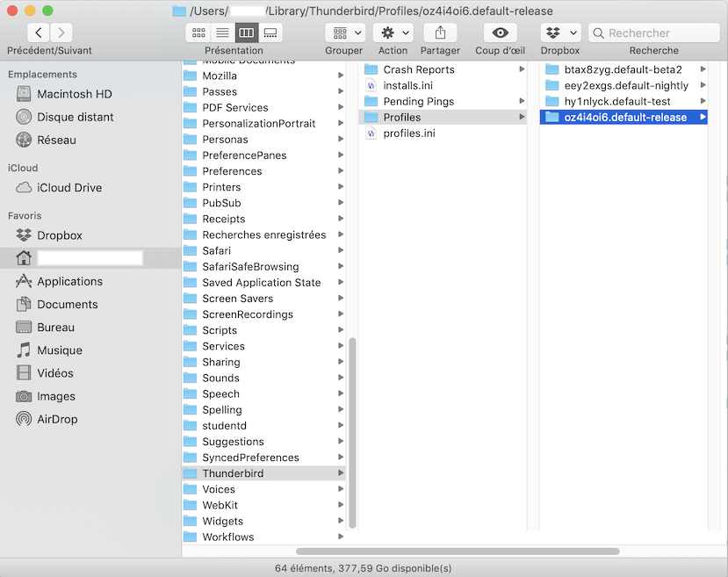The image size is (728, 577).
Task: Select the btax8zyg.default-beta2 folder
Action: [x=623, y=69]
